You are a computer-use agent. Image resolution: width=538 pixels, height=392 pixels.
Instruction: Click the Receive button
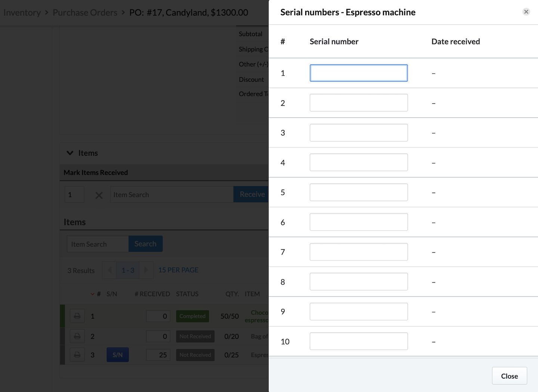click(x=252, y=195)
